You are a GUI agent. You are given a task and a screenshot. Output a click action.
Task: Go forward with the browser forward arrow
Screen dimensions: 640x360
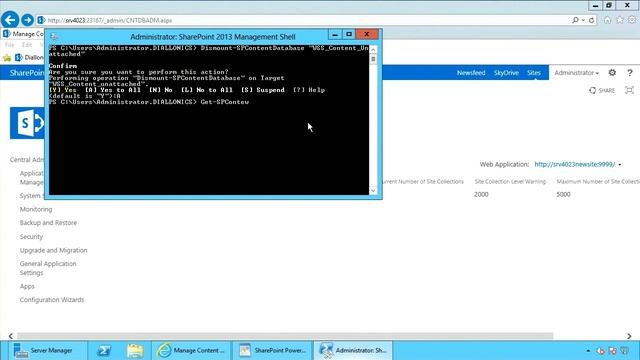(x=27, y=20)
